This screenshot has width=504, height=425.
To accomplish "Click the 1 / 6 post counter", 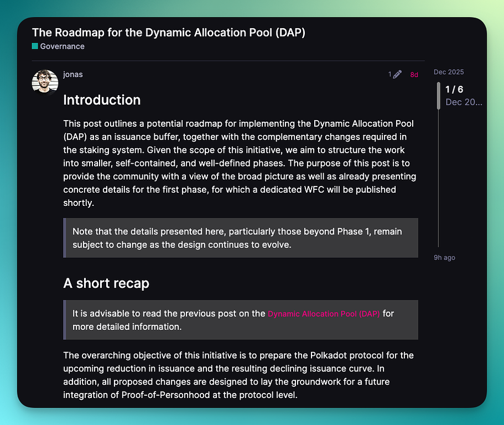I will pyautogui.click(x=454, y=90).
